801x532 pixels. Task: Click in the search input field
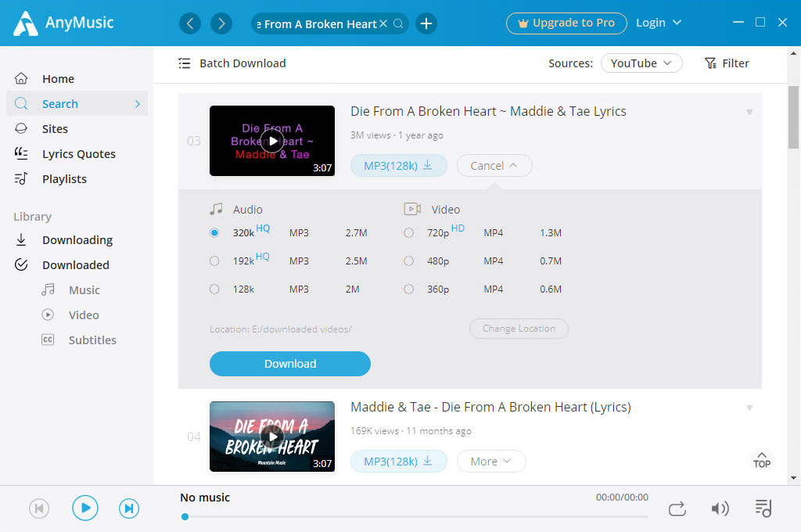tap(317, 24)
